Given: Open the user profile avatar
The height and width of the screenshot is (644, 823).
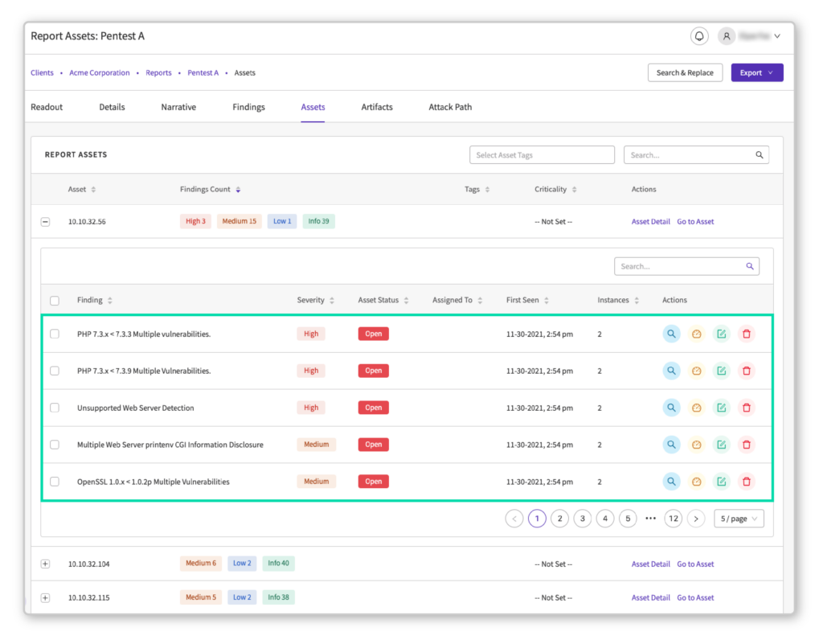Looking at the screenshot, I should click(727, 36).
